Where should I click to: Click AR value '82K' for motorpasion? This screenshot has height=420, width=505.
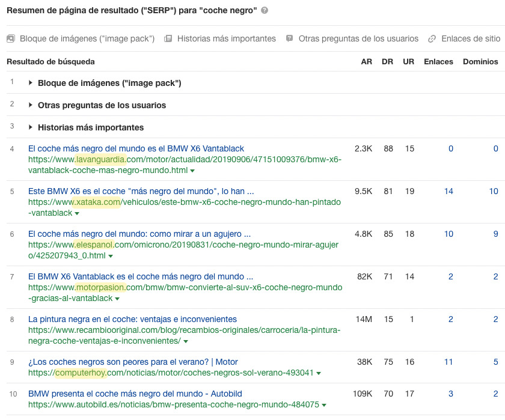[x=364, y=276]
